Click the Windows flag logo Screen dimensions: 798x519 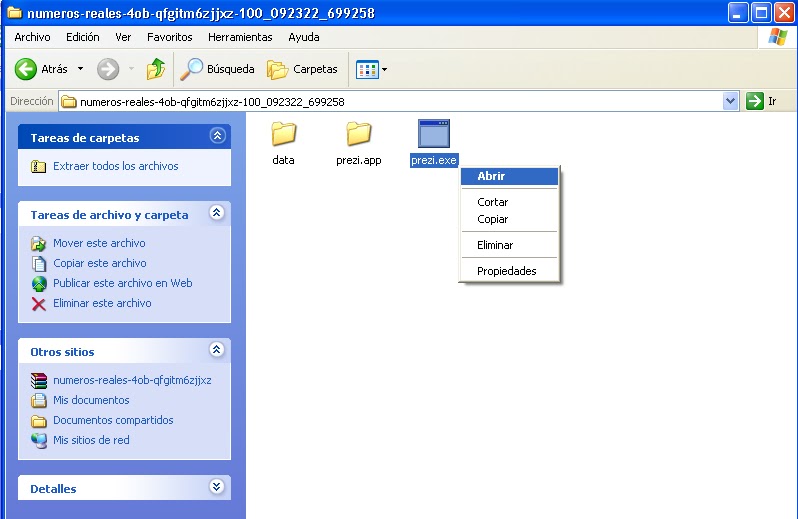tap(777, 37)
